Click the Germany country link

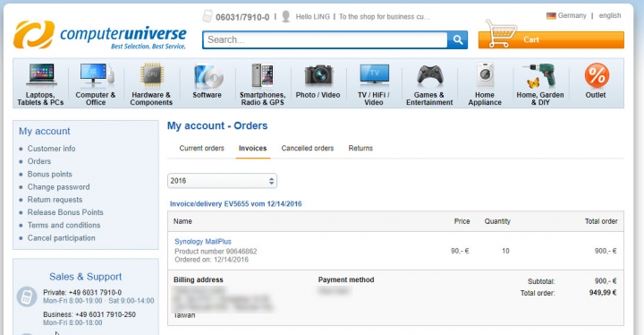click(572, 15)
